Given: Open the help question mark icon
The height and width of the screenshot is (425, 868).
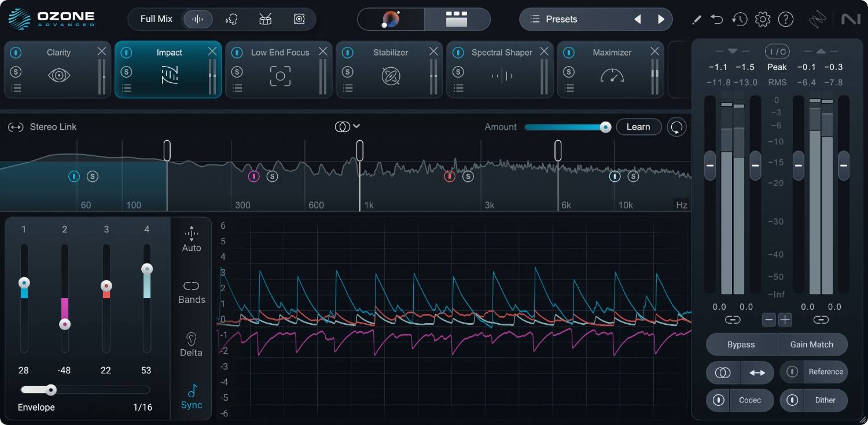Looking at the screenshot, I should coord(785,19).
